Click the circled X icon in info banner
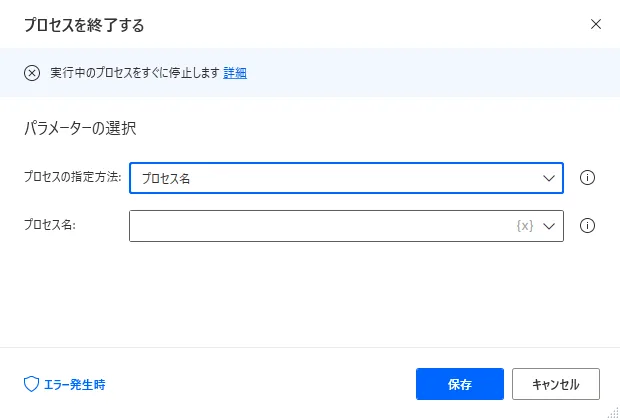Viewport: 620px width, 420px height. pos(32,72)
